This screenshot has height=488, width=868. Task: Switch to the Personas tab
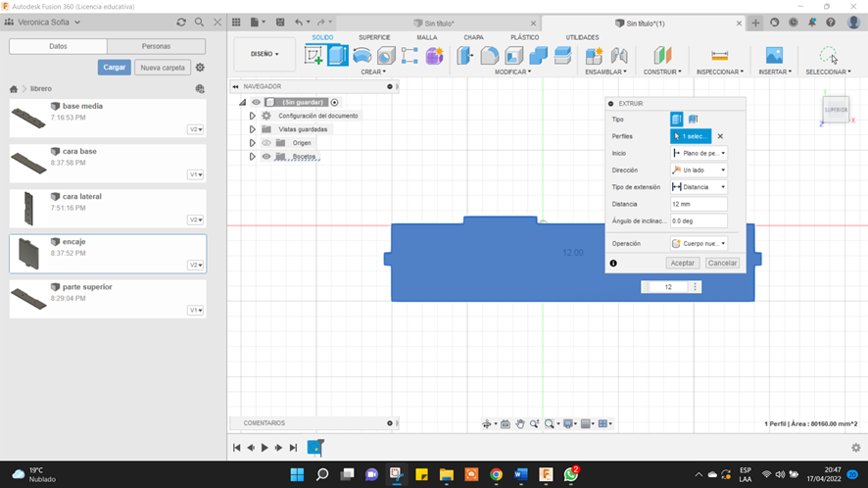click(x=156, y=46)
